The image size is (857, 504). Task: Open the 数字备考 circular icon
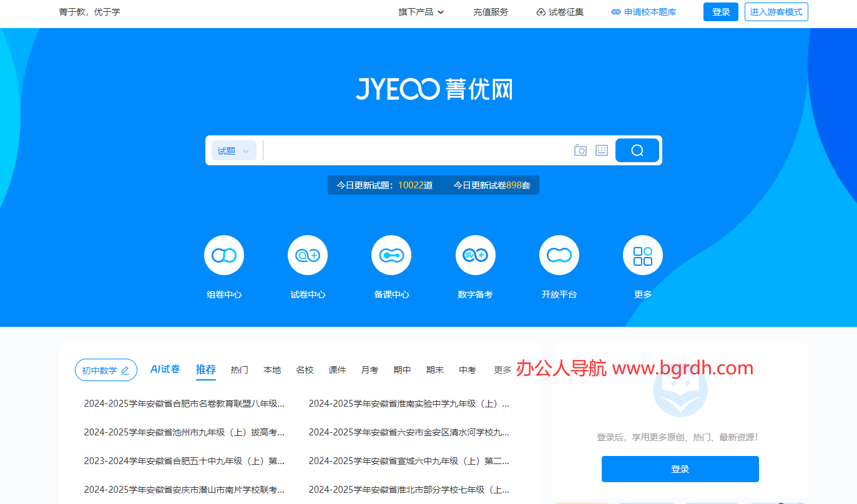[476, 255]
